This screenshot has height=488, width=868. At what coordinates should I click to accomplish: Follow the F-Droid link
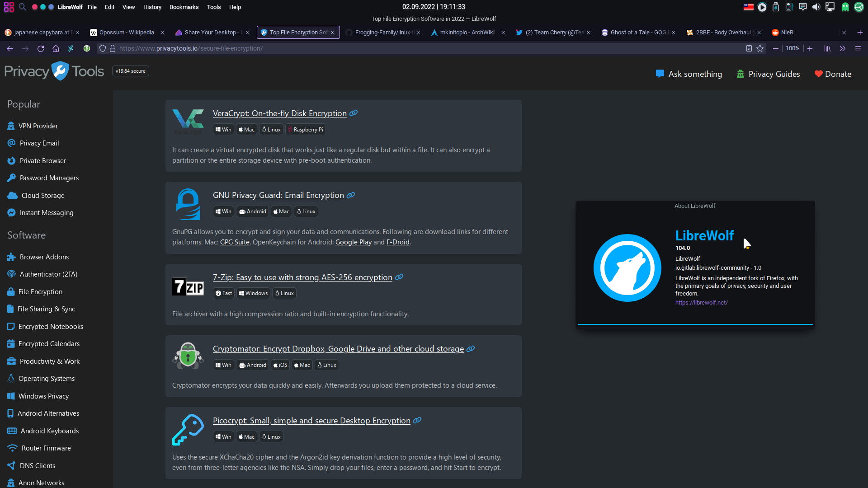[398, 242]
